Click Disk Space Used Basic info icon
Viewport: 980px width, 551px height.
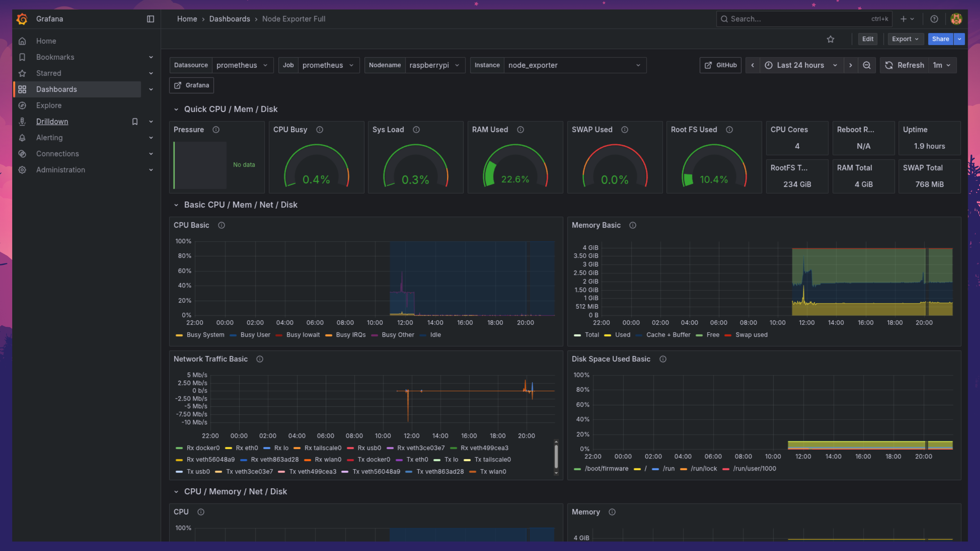pyautogui.click(x=663, y=359)
